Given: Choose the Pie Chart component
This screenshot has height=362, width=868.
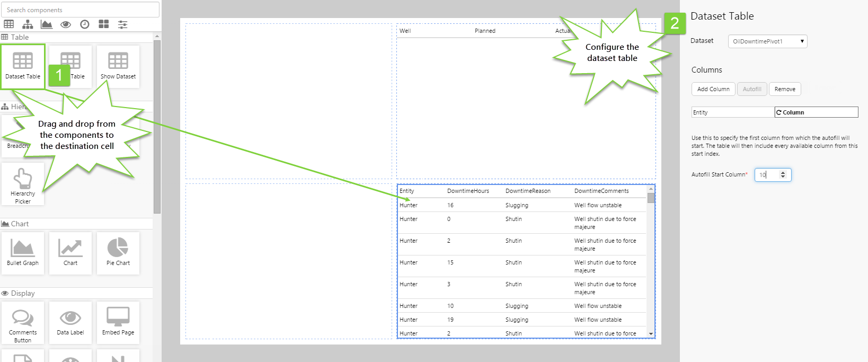Looking at the screenshot, I should pos(118,252).
